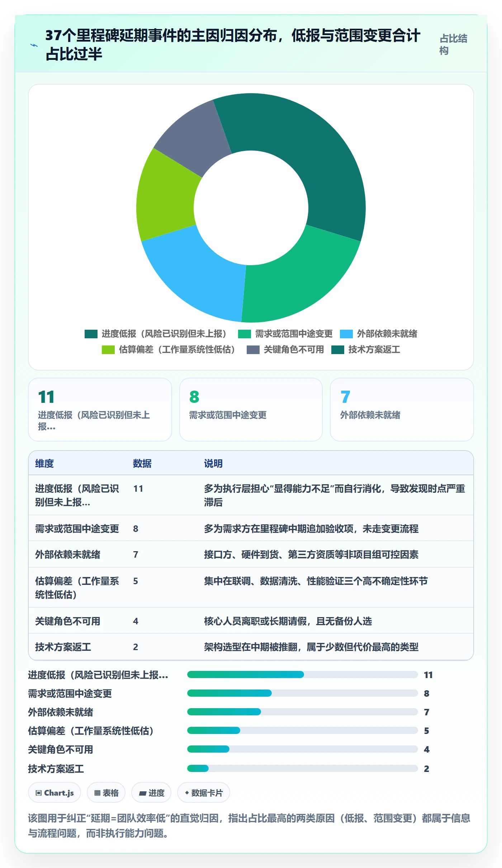Select table row 外部依赖未就绪

pos(251,554)
